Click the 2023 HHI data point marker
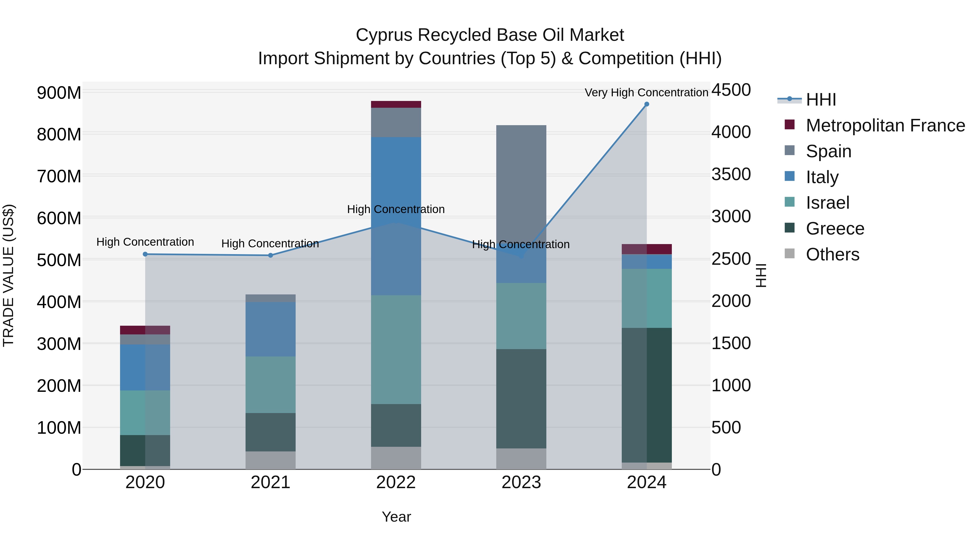Viewport: 980px width, 551px height. coord(521,256)
